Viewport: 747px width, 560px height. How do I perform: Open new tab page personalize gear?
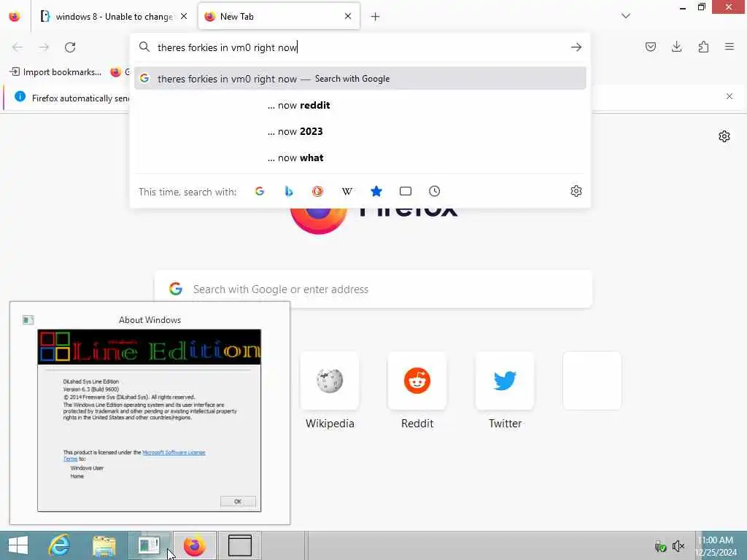click(x=724, y=136)
